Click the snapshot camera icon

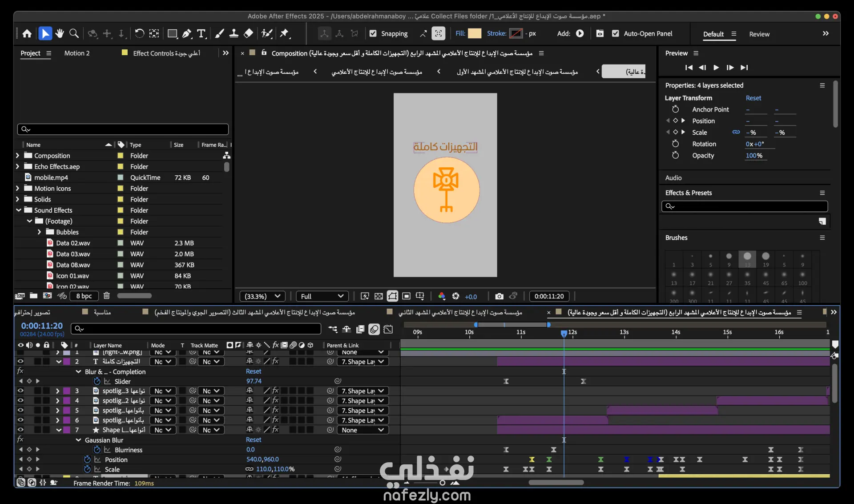(x=499, y=296)
